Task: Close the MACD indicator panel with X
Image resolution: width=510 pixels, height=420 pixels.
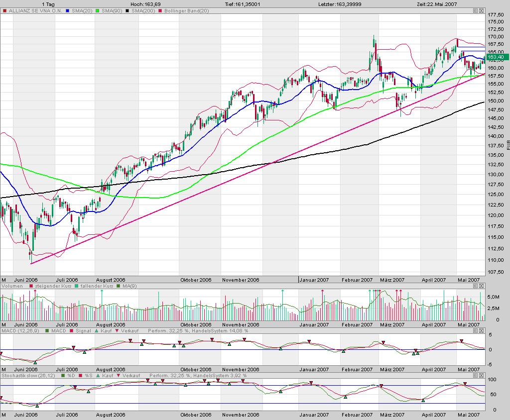Action: pyautogui.click(x=481, y=331)
